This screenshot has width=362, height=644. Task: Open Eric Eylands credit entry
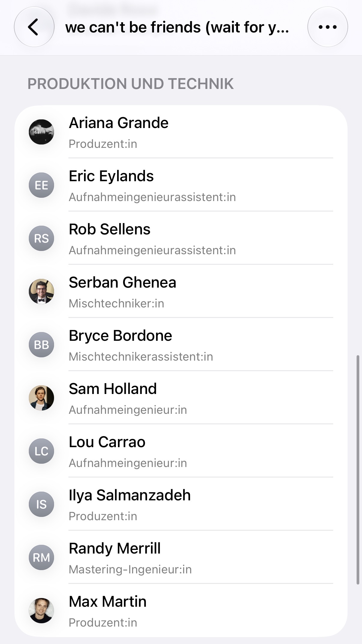point(181,185)
